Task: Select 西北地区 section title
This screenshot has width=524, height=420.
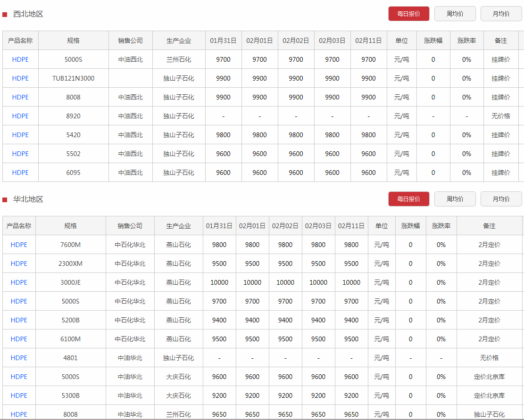Action: click(28, 14)
